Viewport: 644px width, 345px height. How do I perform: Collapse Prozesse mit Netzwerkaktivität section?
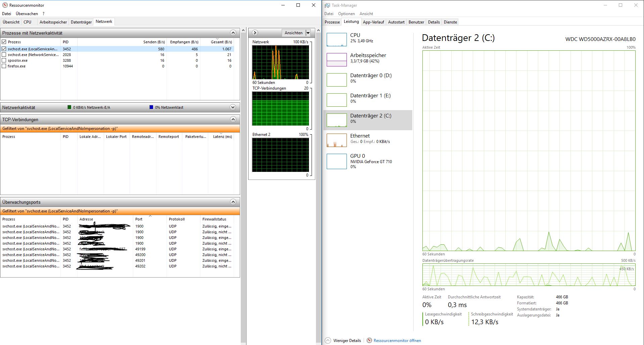[233, 33]
